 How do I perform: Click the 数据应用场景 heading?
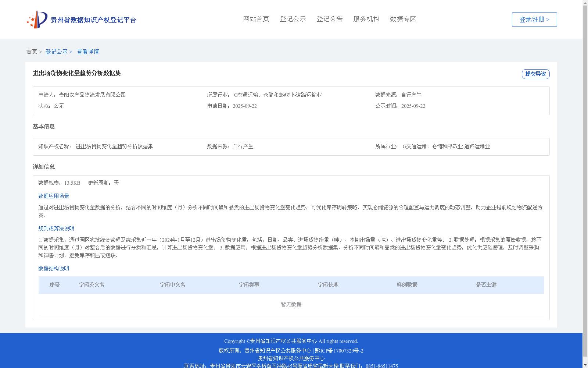[54, 196]
